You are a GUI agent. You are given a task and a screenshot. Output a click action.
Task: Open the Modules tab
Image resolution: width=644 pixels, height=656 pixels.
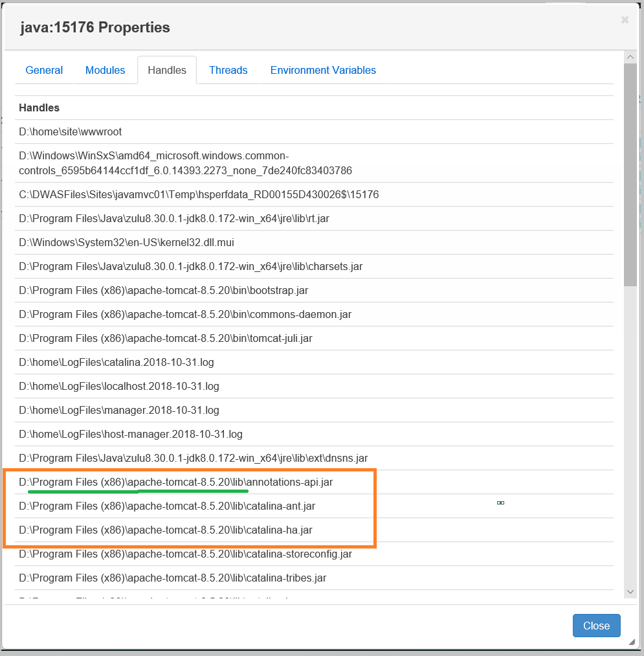click(105, 70)
